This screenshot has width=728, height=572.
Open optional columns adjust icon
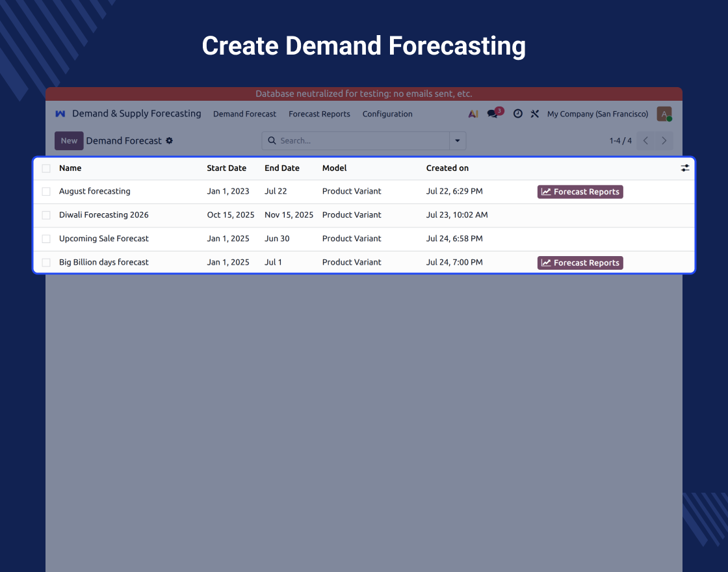point(685,168)
